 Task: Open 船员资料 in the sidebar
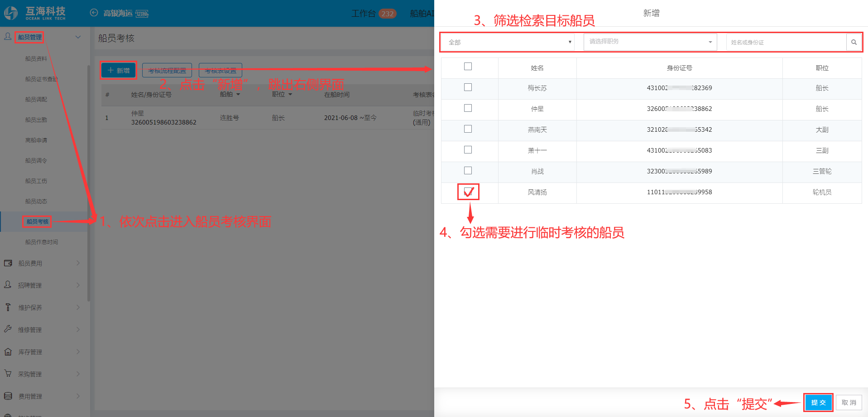36,59
